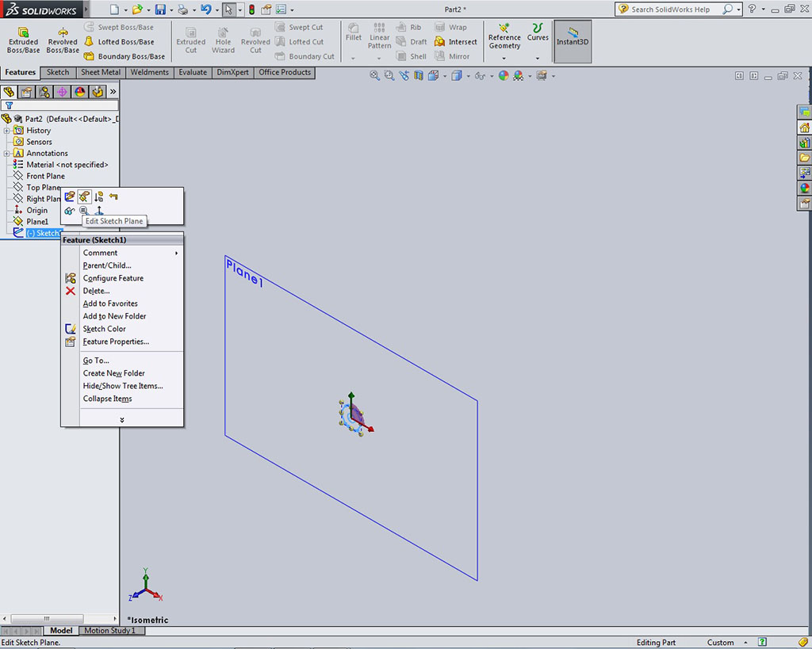Click the Sketch Color menu item
The width and height of the screenshot is (812, 649).
(x=104, y=329)
